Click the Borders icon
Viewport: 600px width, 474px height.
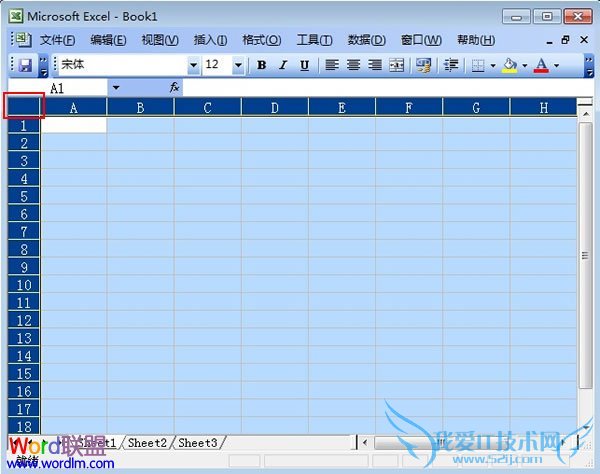[x=478, y=66]
